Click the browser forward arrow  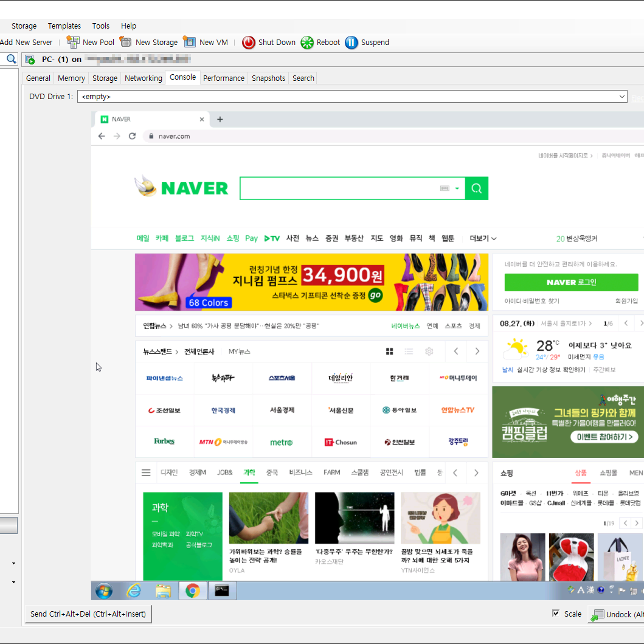117,136
